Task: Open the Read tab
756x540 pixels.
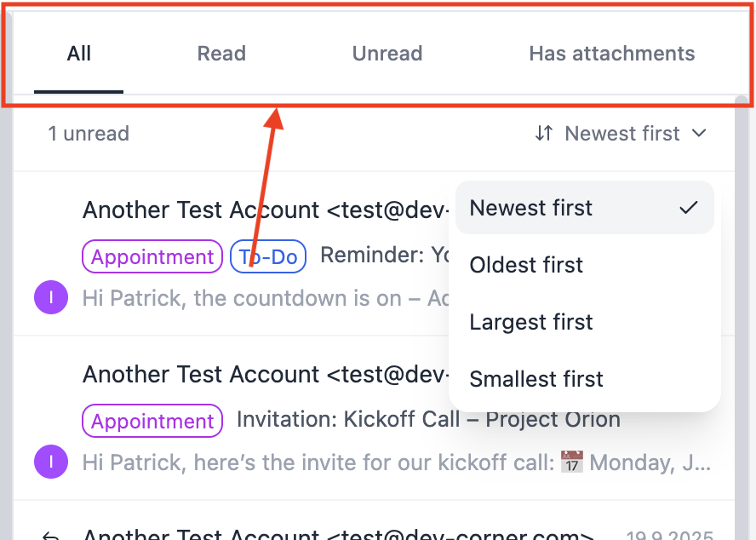Action: (221, 54)
